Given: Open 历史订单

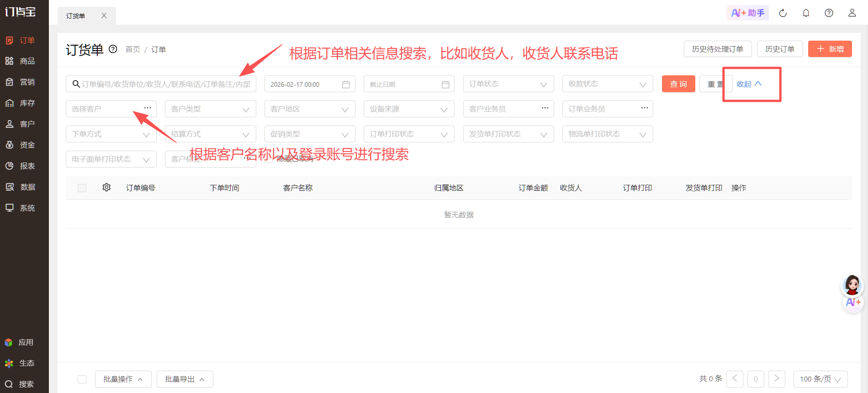Looking at the screenshot, I should [x=780, y=49].
